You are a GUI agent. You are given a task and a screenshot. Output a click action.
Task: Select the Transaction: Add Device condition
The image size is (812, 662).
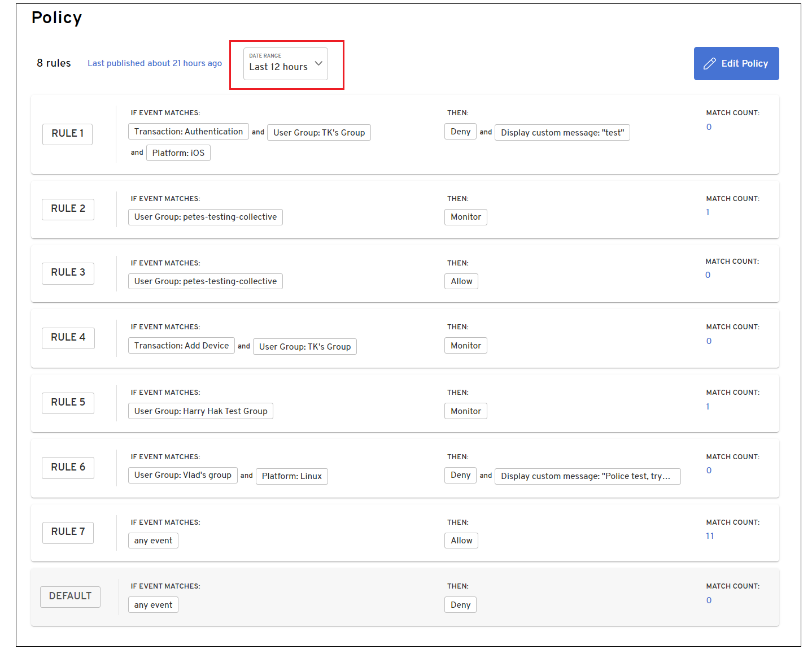coord(181,346)
